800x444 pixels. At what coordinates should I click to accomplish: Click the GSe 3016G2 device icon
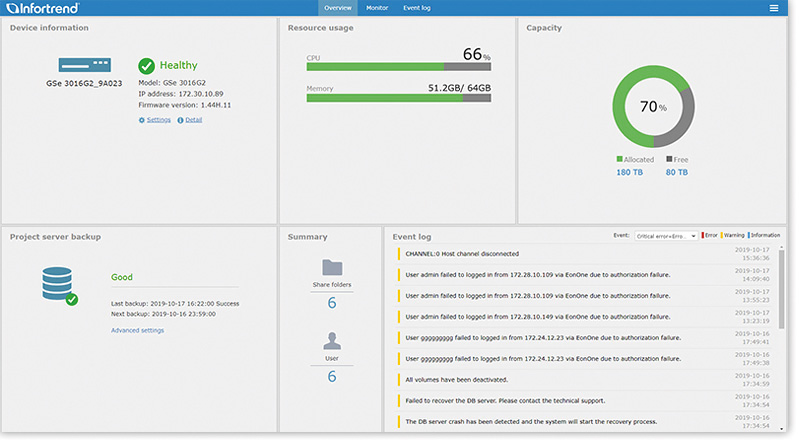[85, 65]
